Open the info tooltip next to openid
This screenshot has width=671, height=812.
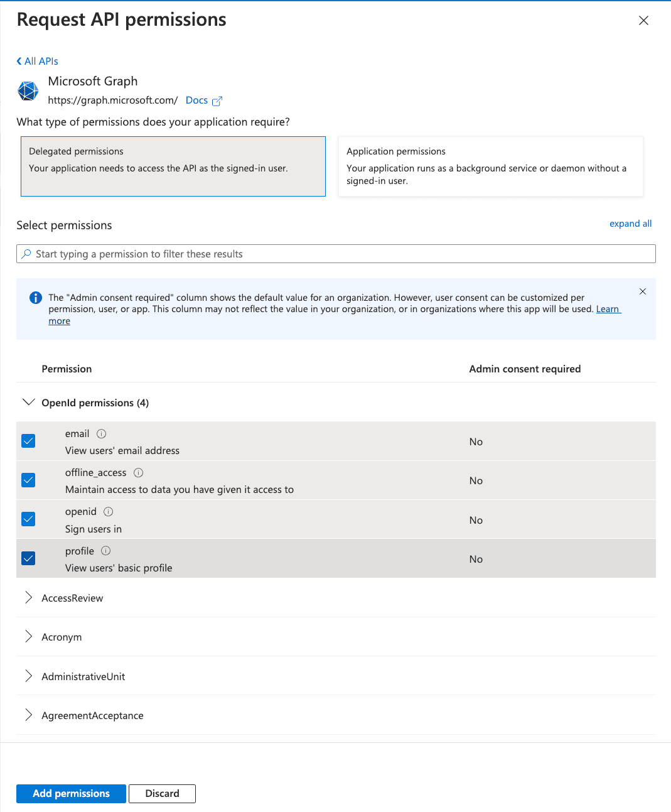pos(108,511)
